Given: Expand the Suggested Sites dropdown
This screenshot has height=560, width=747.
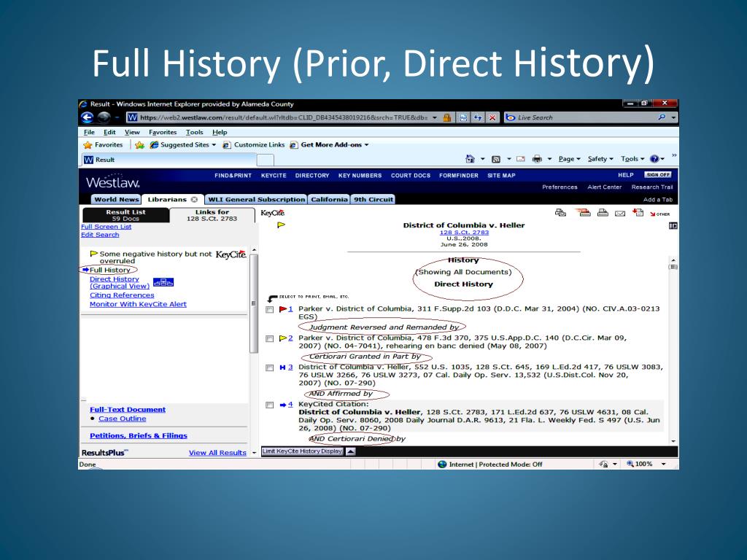Looking at the screenshot, I should [x=214, y=145].
